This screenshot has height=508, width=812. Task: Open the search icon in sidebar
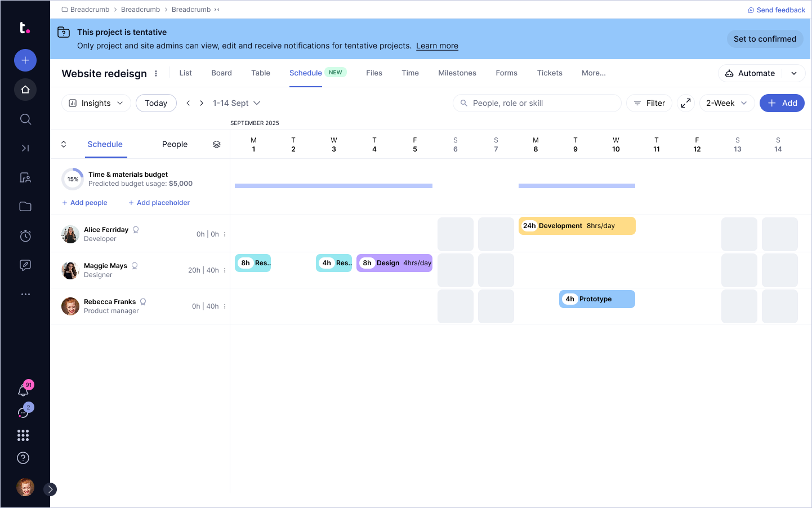(x=25, y=119)
